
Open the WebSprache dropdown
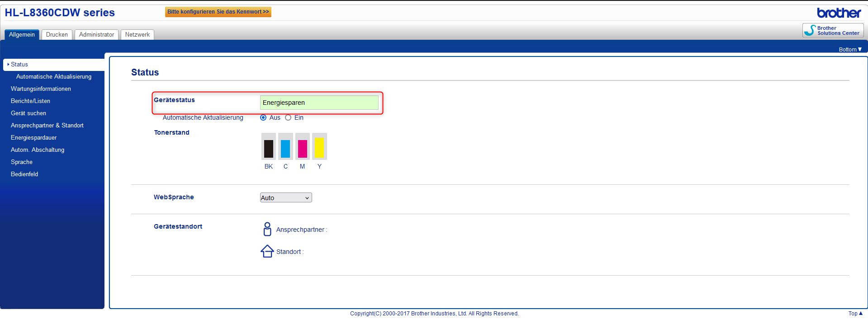[x=286, y=197]
